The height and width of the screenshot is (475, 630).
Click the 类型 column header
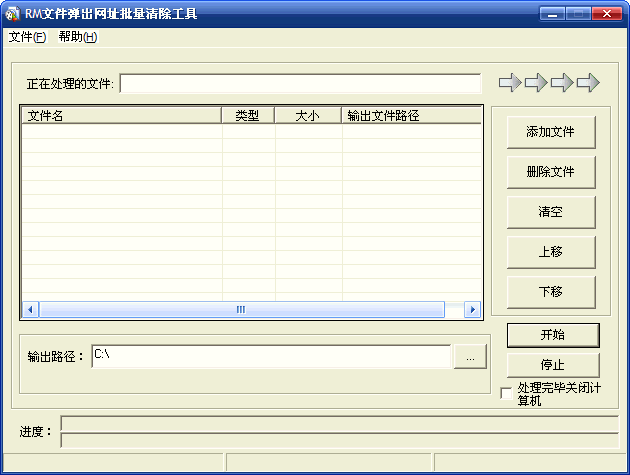(x=248, y=116)
